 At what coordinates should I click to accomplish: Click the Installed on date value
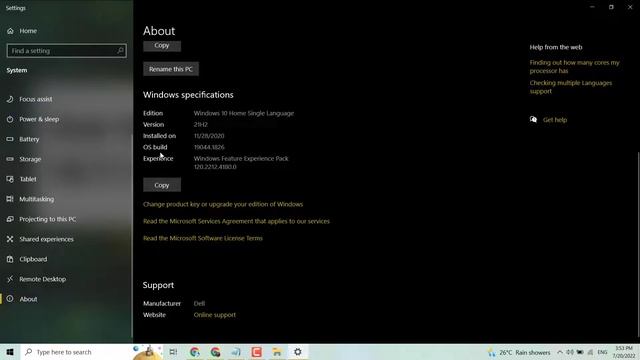pos(209,136)
